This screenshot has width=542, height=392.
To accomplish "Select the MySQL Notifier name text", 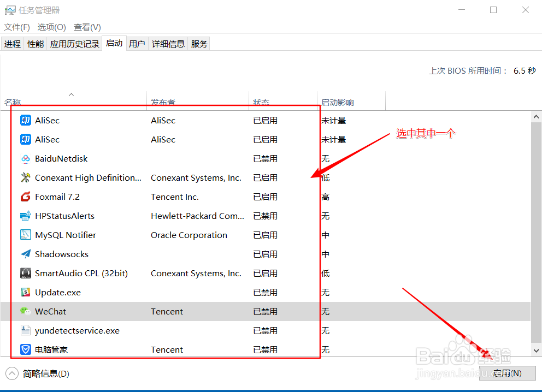I will coord(66,235).
